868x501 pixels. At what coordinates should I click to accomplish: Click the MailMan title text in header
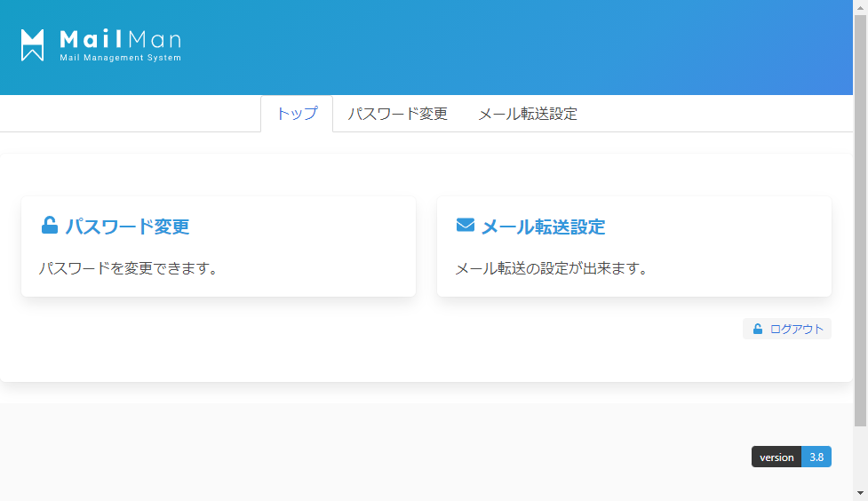pyautogui.click(x=120, y=39)
